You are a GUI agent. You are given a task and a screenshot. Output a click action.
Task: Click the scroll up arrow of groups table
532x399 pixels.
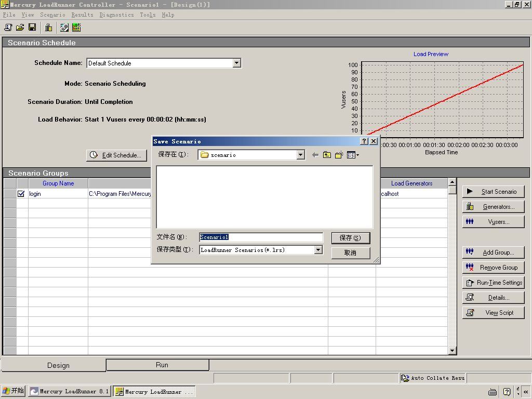point(452,182)
